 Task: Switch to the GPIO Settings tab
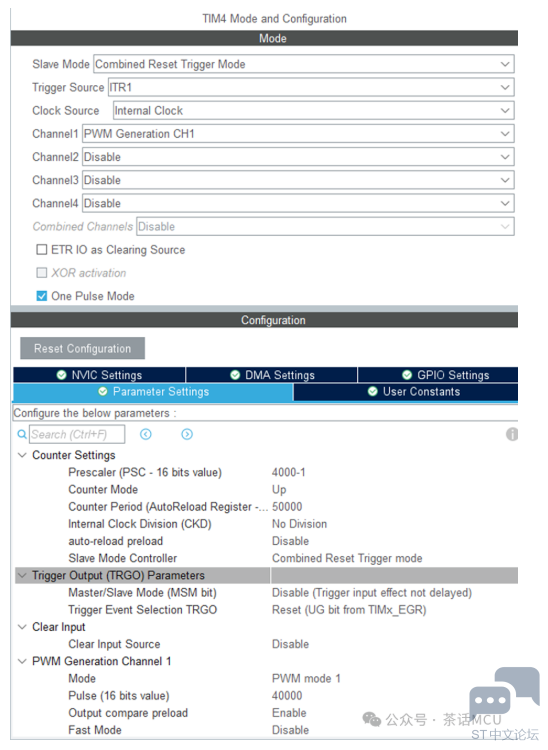tap(438, 375)
